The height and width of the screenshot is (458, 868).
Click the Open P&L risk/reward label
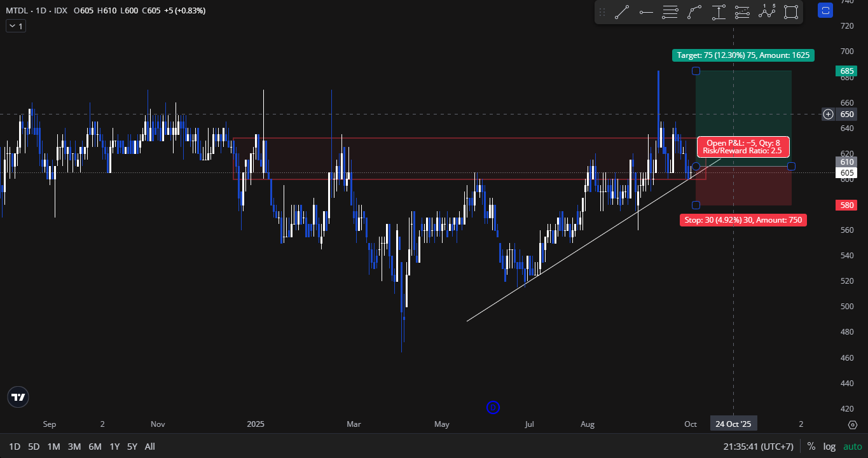tap(743, 146)
